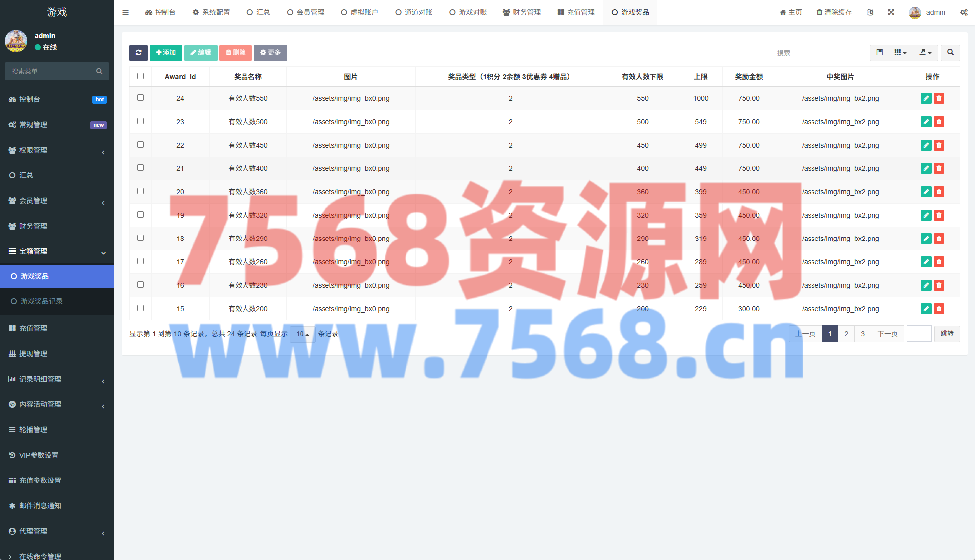Check the select-all checkbox in the table header
Image resolution: width=975 pixels, height=560 pixels.
tap(140, 76)
